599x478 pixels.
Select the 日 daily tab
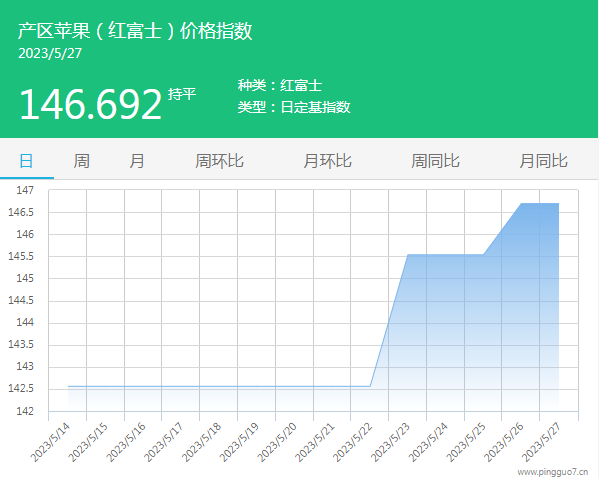pyautogui.click(x=26, y=161)
